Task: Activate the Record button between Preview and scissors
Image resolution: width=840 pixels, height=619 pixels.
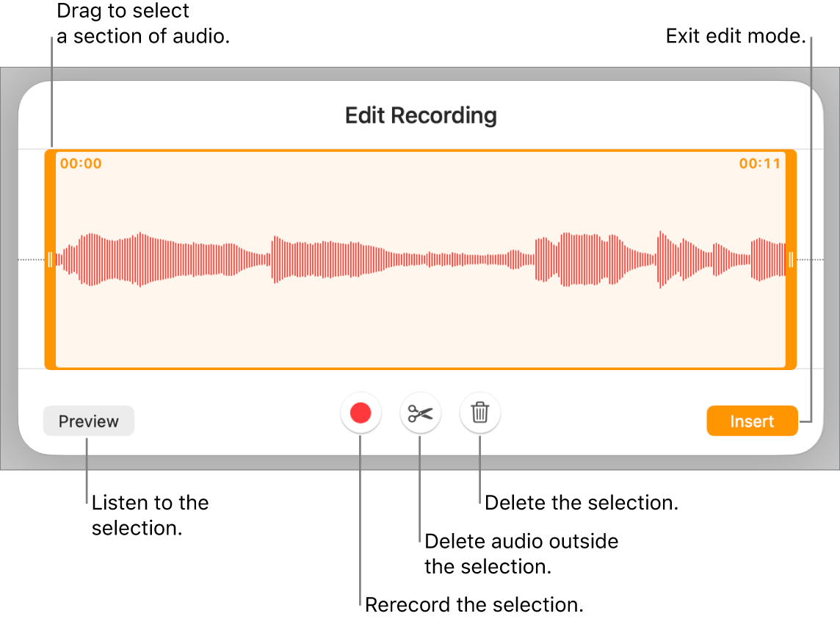Action: coord(359,413)
